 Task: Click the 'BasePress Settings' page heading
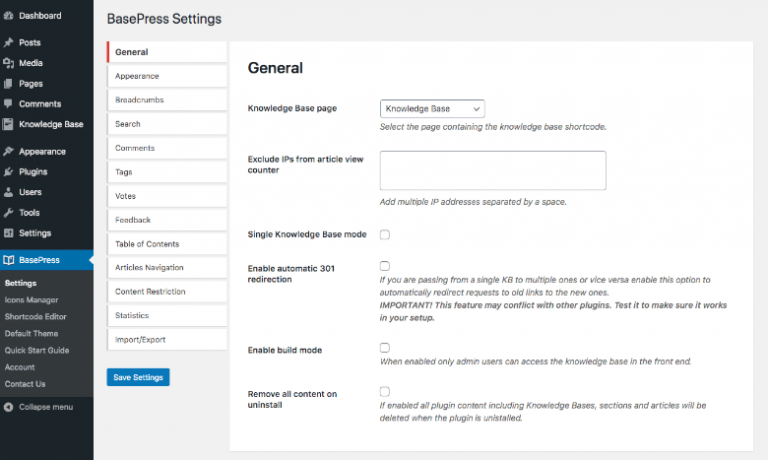tap(164, 19)
